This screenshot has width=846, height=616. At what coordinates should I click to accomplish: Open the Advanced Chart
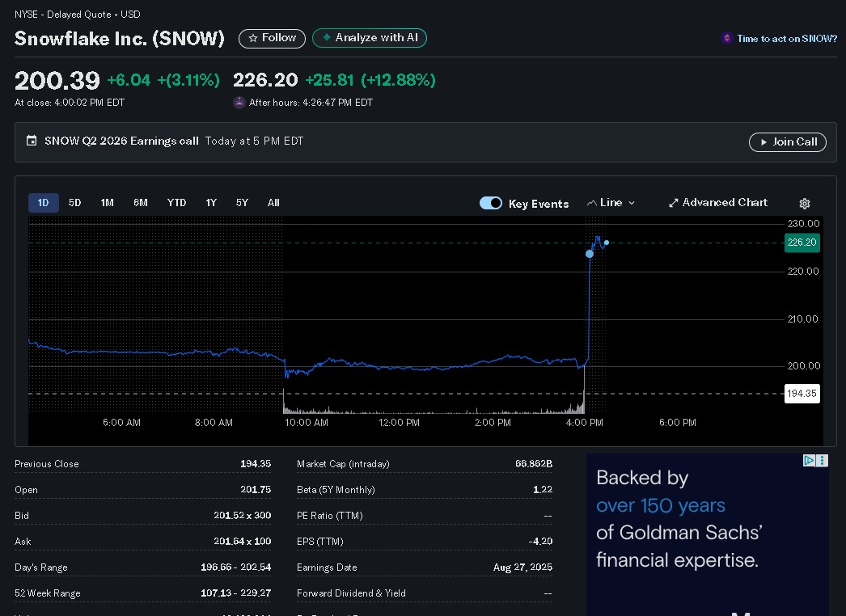click(x=718, y=203)
